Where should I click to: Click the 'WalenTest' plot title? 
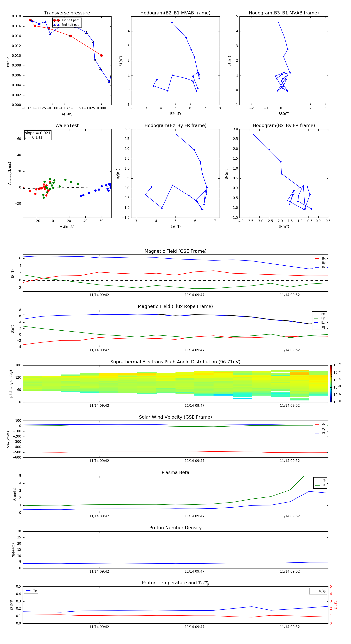click(67, 125)
